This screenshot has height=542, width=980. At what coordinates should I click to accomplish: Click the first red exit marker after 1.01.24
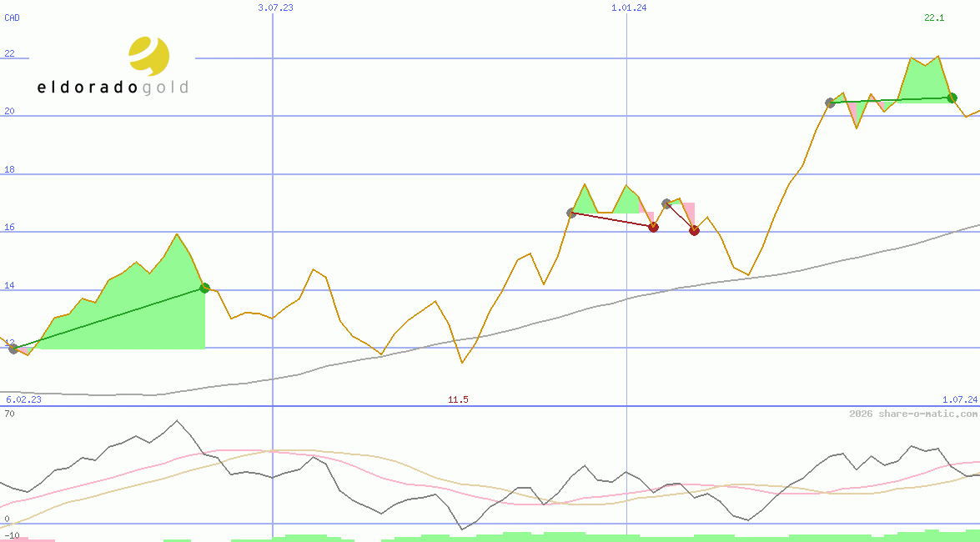[x=653, y=227]
